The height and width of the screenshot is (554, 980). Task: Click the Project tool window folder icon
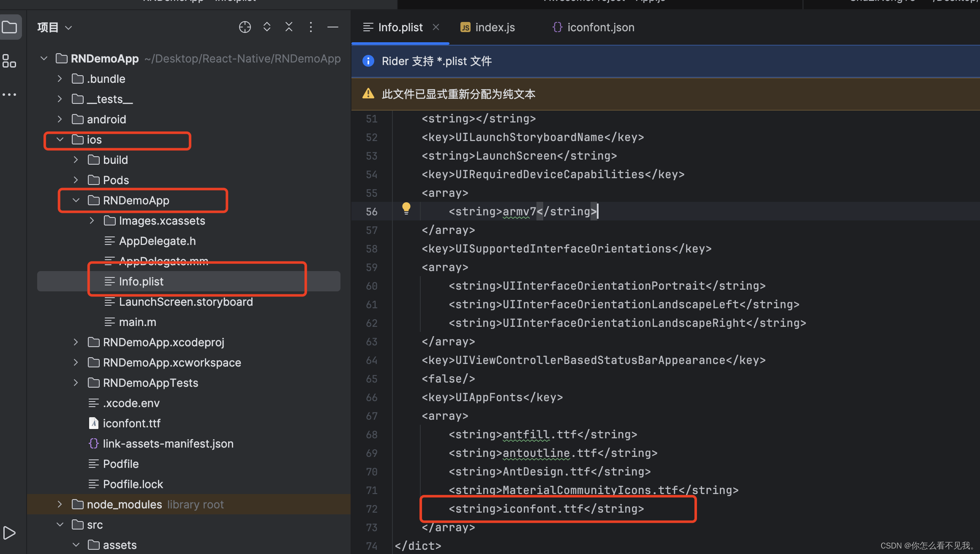(10, 27)
